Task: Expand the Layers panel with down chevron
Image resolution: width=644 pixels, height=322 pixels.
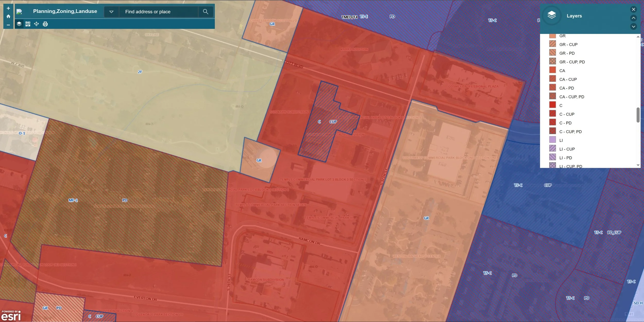Action: coord(633,26)
